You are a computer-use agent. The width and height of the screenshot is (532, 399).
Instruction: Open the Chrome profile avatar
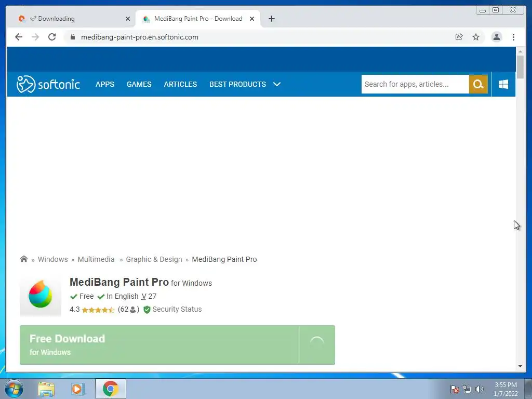tap(496, 37)
